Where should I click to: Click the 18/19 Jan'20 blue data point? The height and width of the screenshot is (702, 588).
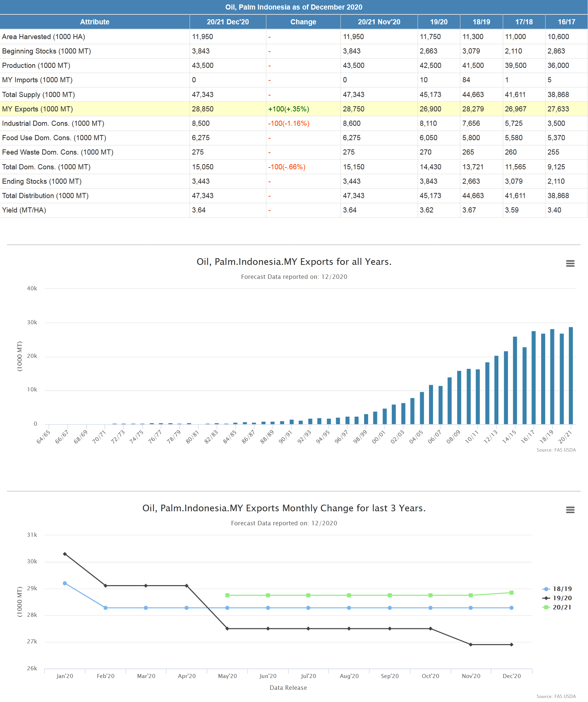tap(65, 584)
